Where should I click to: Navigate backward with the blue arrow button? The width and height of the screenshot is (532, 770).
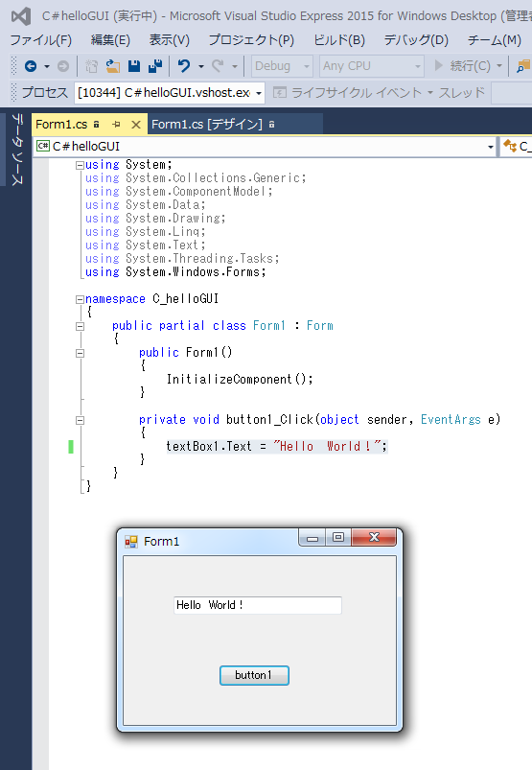[x=31, y=66]
